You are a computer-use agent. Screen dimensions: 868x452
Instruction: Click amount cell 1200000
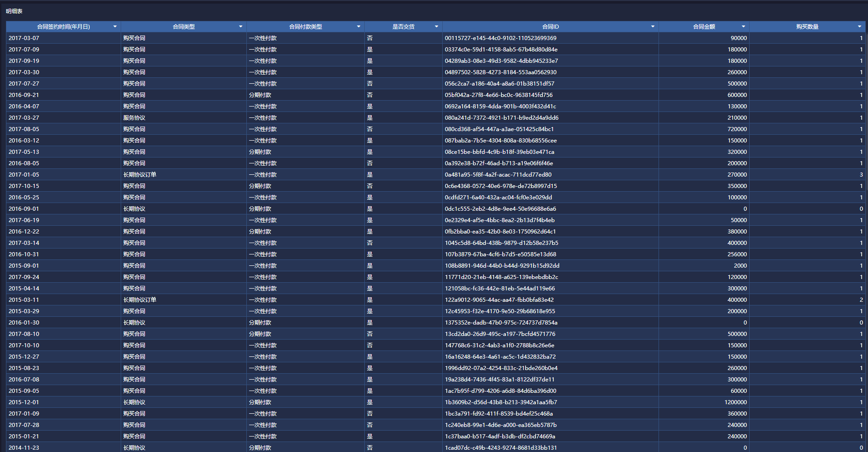704,402
